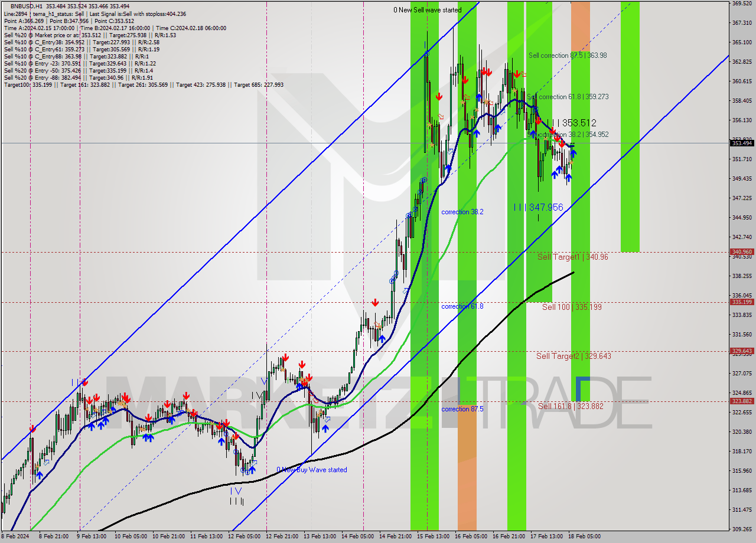Click 'Sell correction 87.5 | 363.98' label
The width and height of the screenshot is (756, 543).
click(568, 55)
